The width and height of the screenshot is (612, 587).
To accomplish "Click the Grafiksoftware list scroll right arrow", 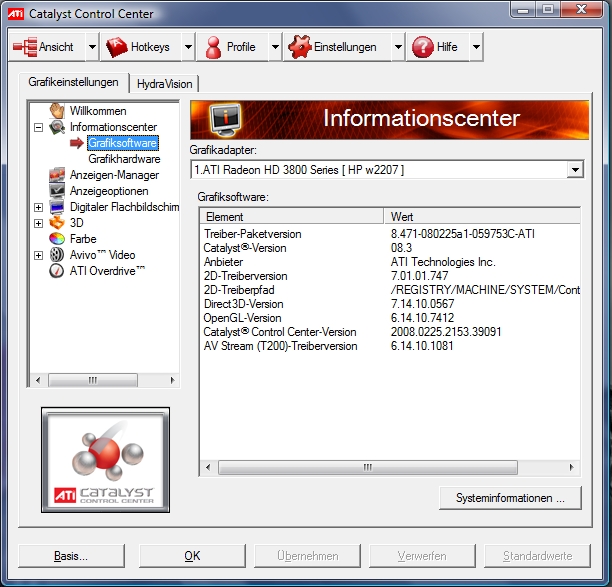I will (572, 467).
